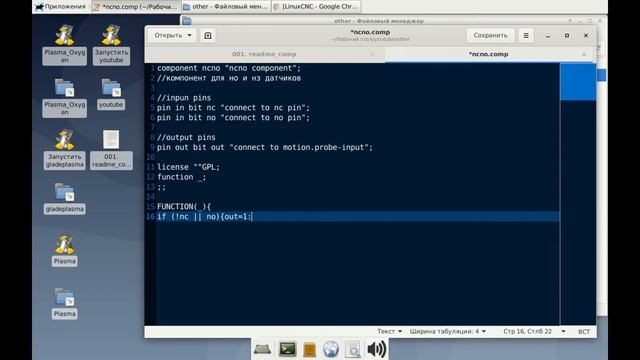Open the drive icon in the dock
Image resolution: width=640 pixels, height=360 pixels.
point(262,349)
